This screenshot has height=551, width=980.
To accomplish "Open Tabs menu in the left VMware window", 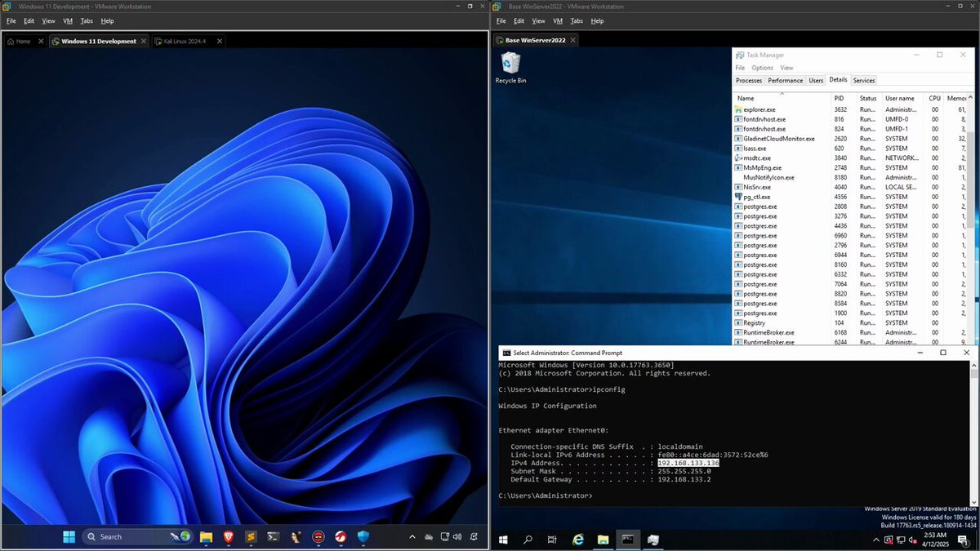I will pyautogui.click(x=87, y=20).
